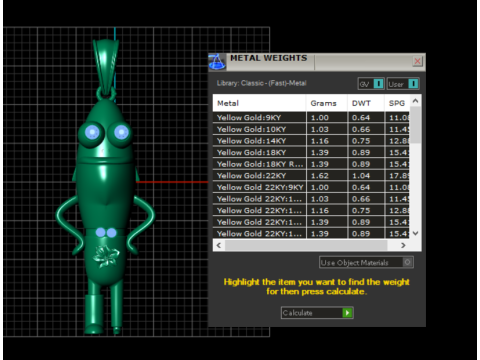Select the Yellow Gold:10KY row
Screen dimensions: 480x360
(x=311, y=129)
